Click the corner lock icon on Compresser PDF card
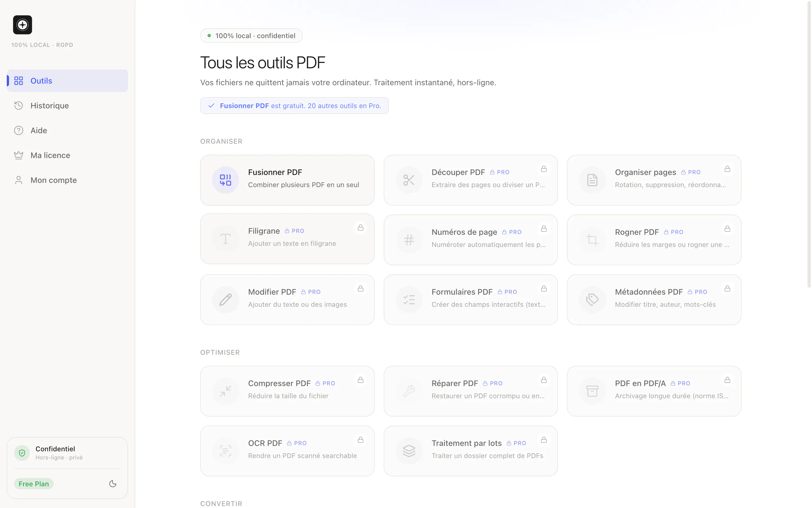Screen dimensions: 812x508 click(x=361, y=380)
